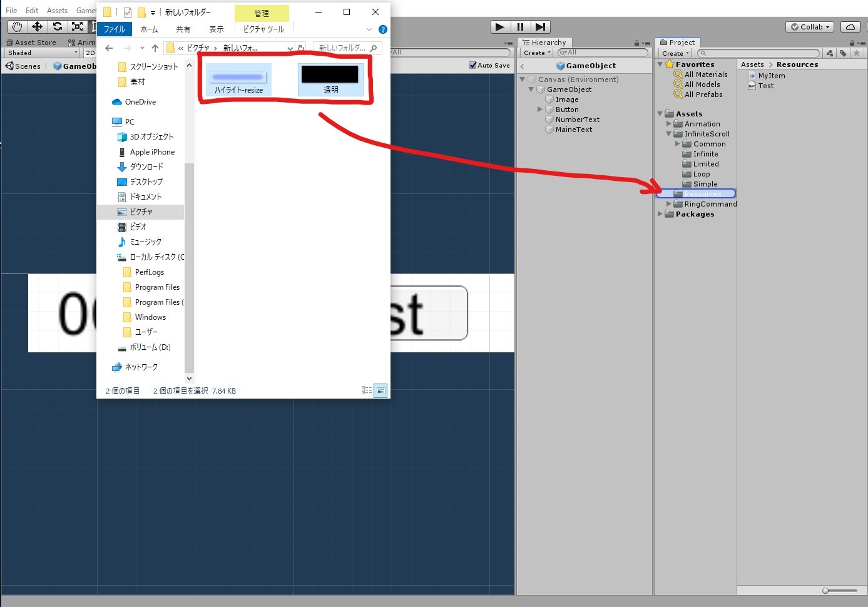
Task: Select the Move tool in Unity toolbar
Action: pos(37,26)
